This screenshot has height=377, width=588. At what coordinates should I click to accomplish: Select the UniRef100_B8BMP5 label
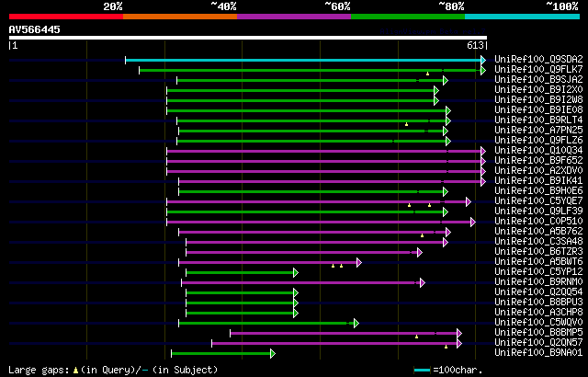[539, 333]
